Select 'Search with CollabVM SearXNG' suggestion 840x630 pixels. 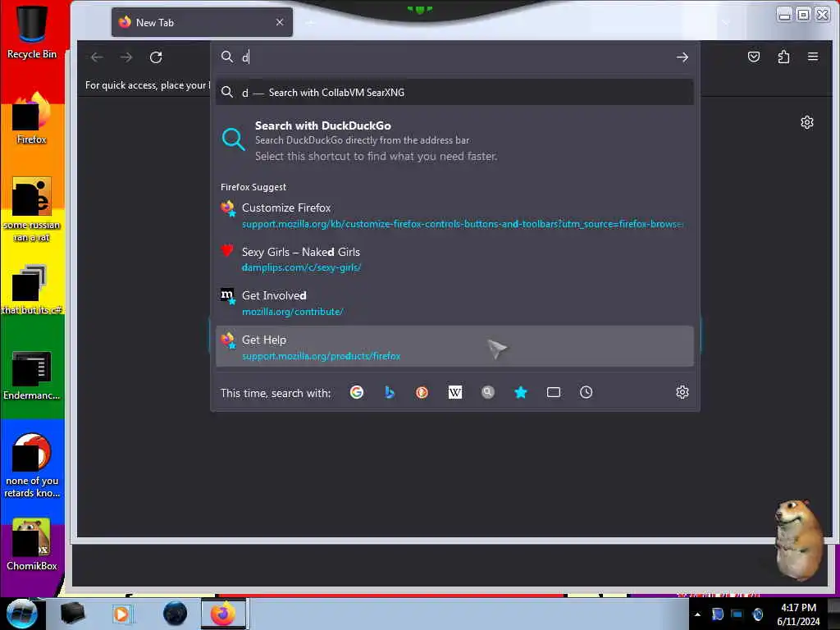click(x=454, y=92)
